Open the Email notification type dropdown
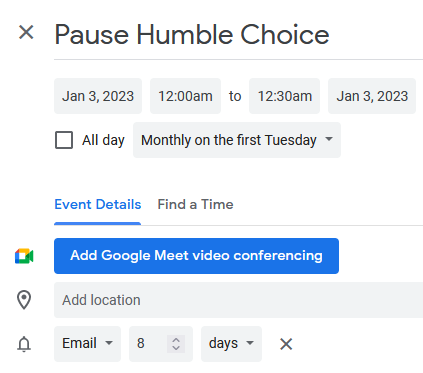 (x=87, y=344)
